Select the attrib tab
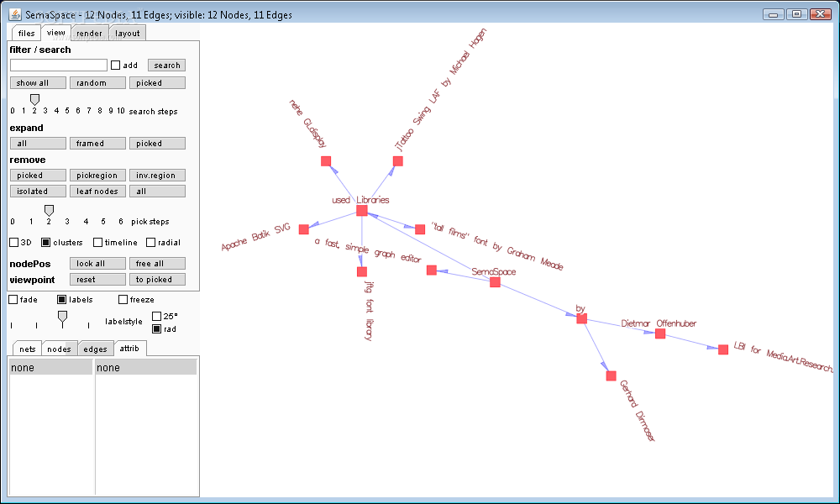 (x=129, y=348)
